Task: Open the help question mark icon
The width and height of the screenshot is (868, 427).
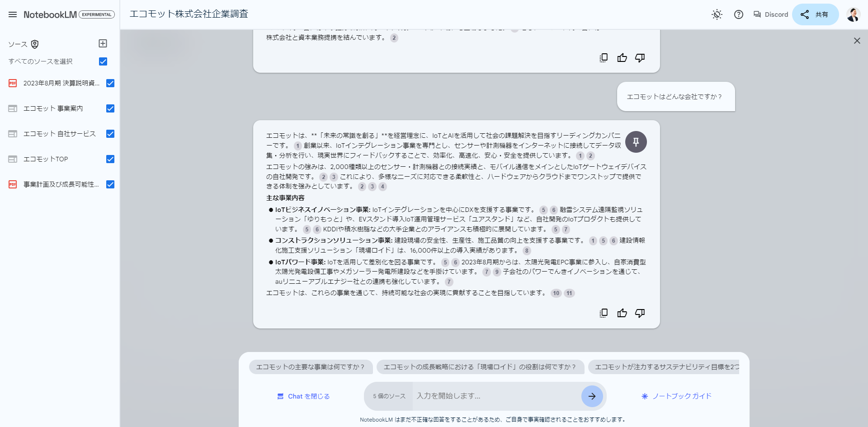Action: tap(739, 14)
